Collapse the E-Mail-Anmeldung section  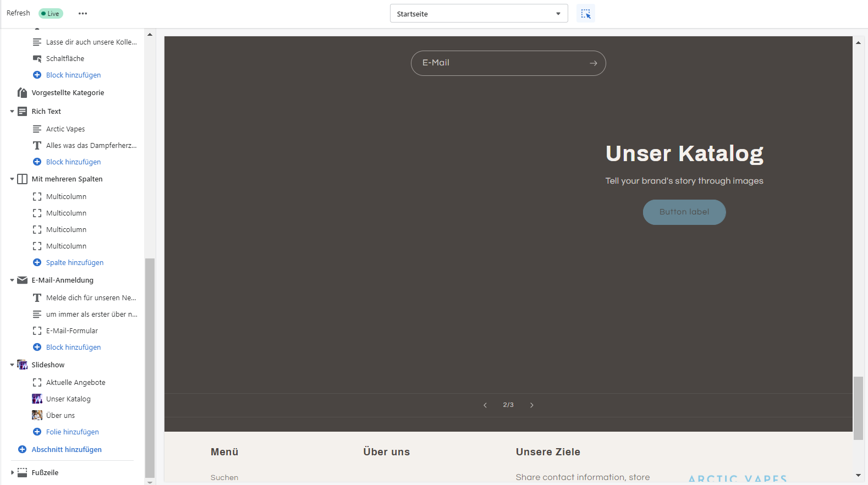point(12,280)
